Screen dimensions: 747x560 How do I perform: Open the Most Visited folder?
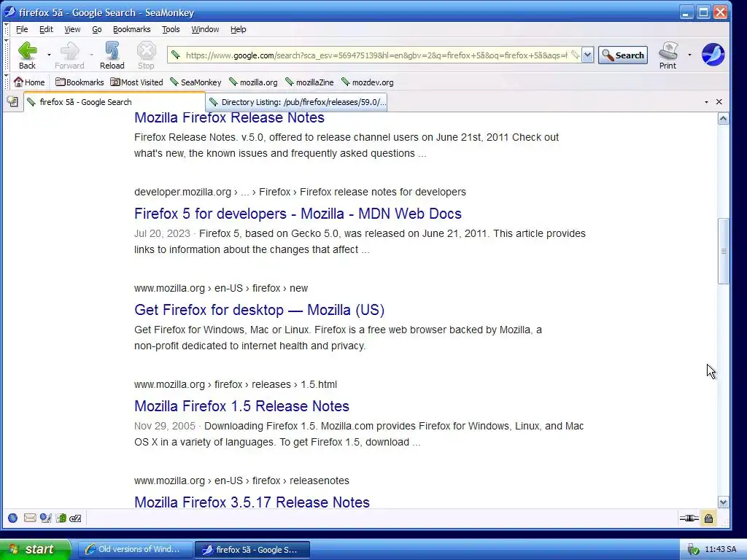pyautogui.click(x=136, y=82)
